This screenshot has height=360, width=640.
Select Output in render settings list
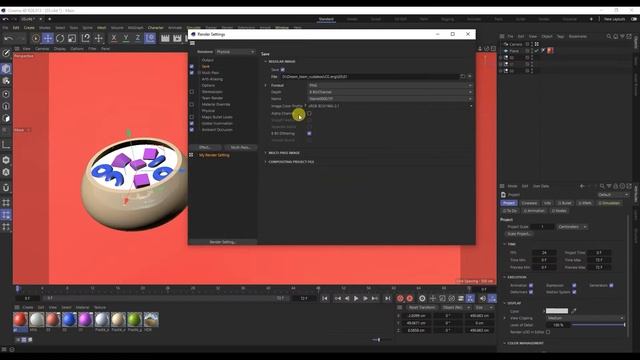point(207,60)
